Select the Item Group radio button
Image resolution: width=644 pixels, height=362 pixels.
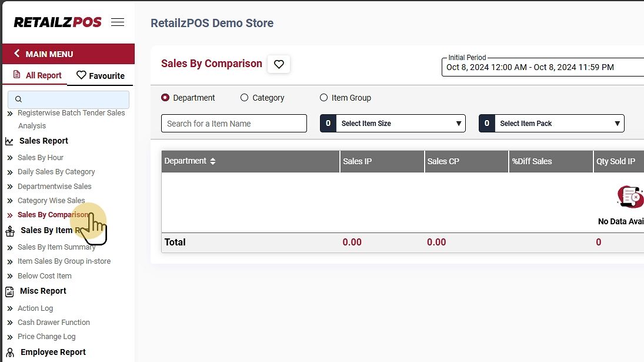point(323,98)
